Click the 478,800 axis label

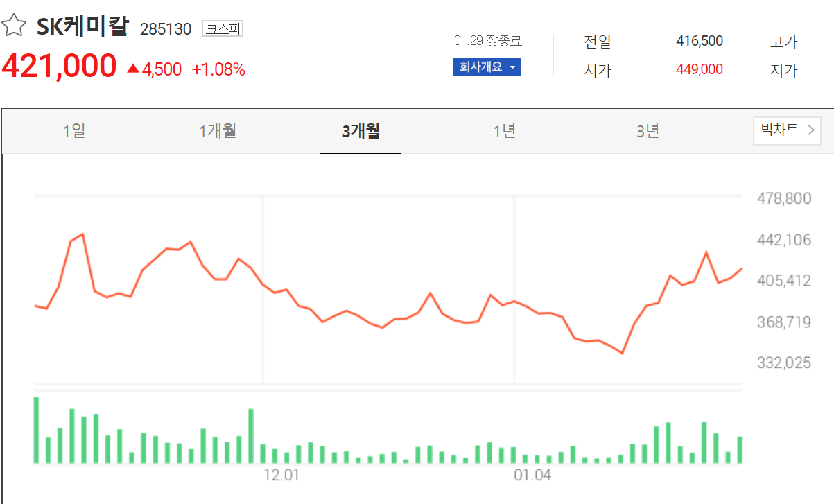click(783, 199)
